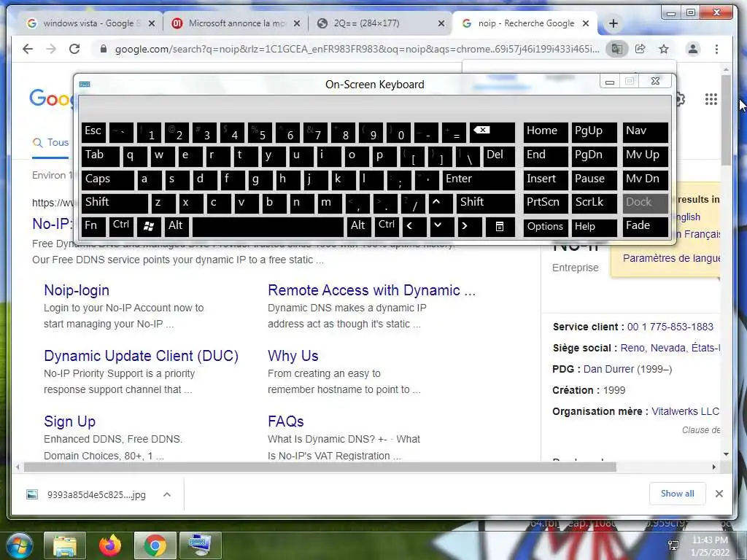747x560 pixels.
Task: Open Windows Explorer from the taskbar
Action: 65,545
